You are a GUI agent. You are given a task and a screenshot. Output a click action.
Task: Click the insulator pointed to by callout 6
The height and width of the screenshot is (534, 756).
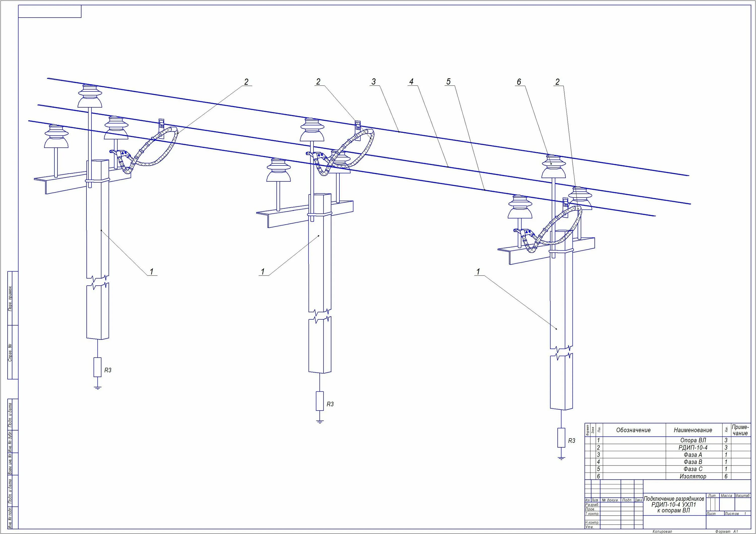[x=553, y=167]
